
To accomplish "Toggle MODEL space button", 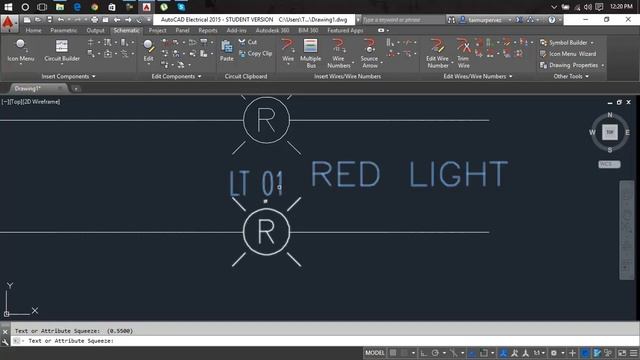I will (375, 353).
